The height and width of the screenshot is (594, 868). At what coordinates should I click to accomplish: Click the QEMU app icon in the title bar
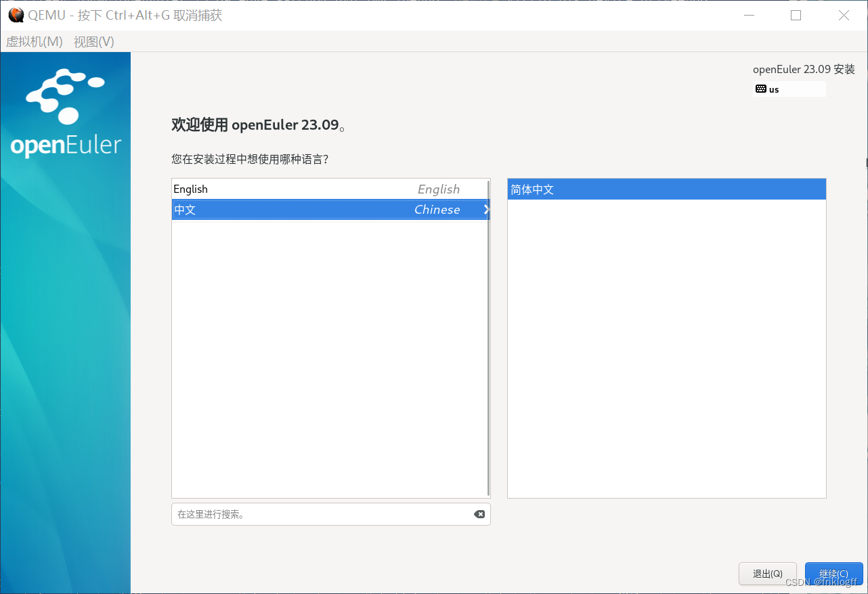pyautogui.click(x=16, y=15)
